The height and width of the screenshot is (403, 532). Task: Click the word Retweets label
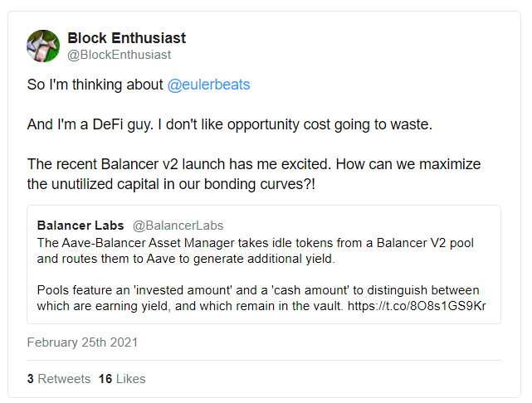(x=64, y=379)
